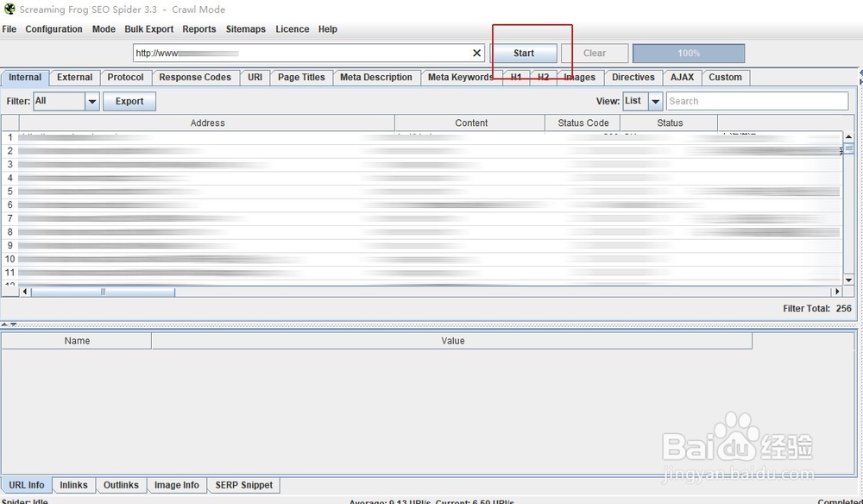Switch to the Images tab
This screenshot has height=504, width=863.
pos(580,77)
